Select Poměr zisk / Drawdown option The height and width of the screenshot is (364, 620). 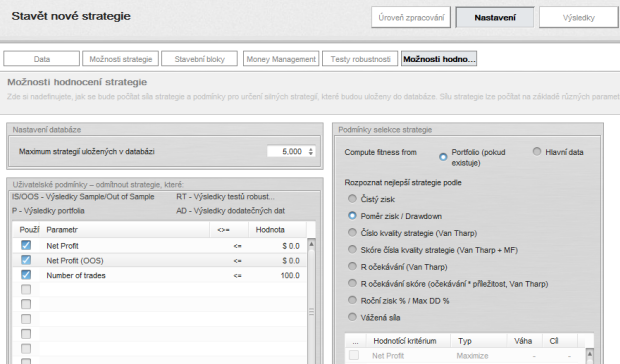[x=352, y=215]
